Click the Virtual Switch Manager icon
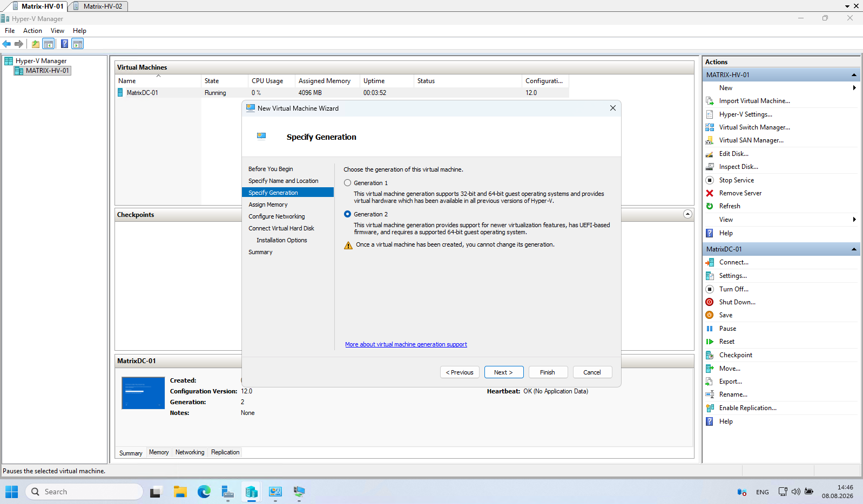 [710, 127]
